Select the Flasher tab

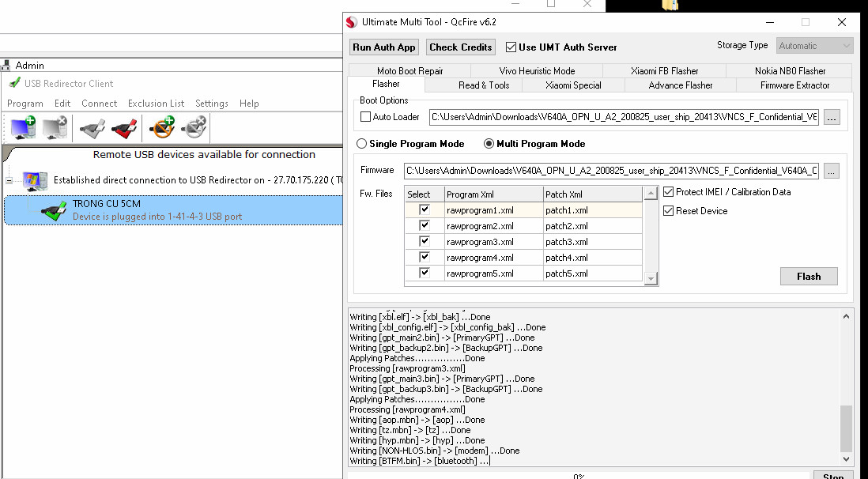coord(386,84)
